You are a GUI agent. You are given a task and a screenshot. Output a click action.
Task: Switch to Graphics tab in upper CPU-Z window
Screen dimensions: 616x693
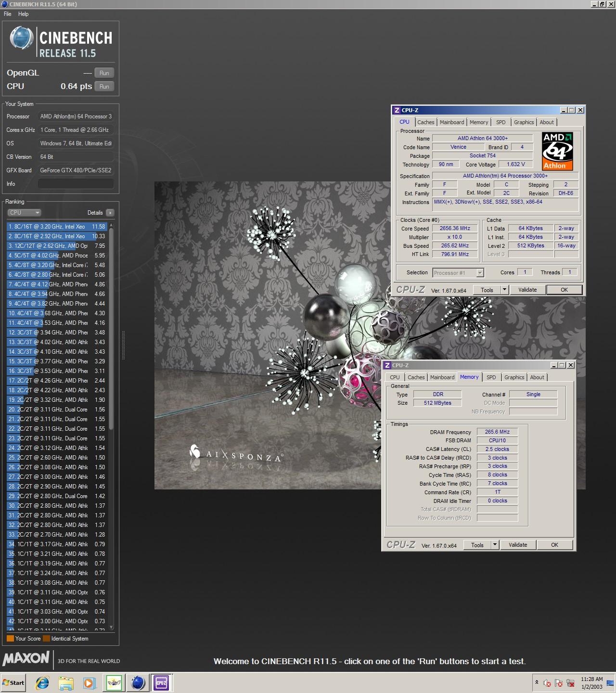click(x=524, y=122)
